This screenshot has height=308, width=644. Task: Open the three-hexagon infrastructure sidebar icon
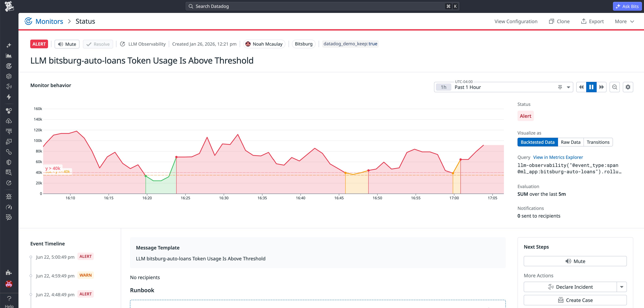[x=9, y=111]
